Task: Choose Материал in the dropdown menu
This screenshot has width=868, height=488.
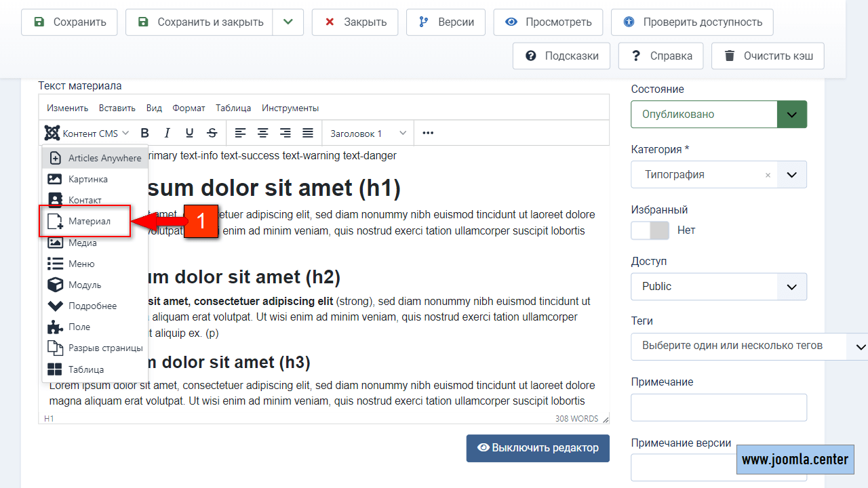Action: point(89,221)
